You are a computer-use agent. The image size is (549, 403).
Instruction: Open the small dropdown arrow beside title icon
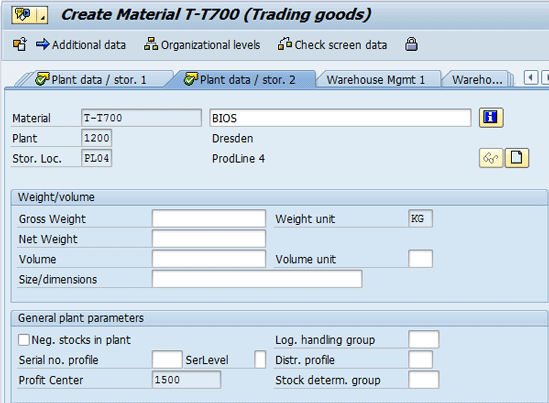(x=42, y=15)
